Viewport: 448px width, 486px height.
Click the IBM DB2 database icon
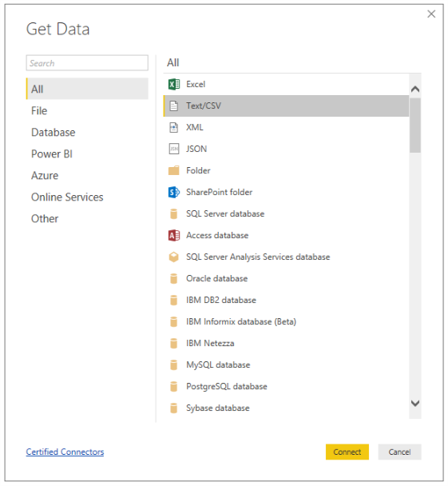173,300
